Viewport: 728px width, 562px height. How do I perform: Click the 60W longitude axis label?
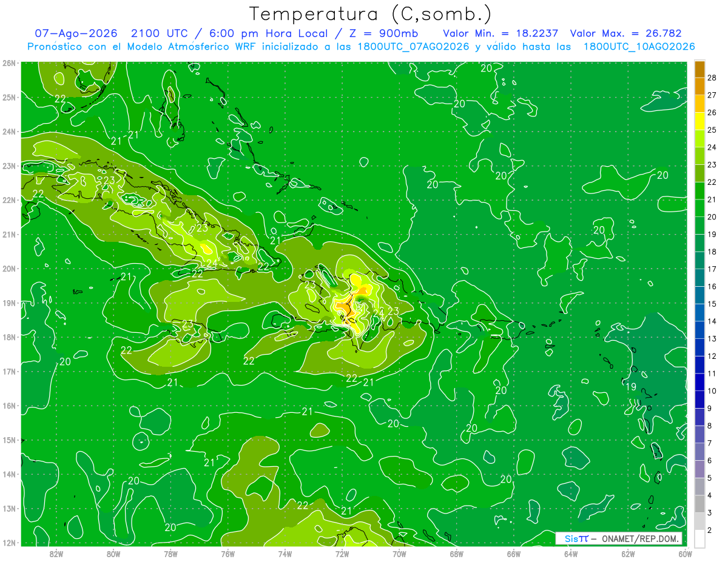[685, 554]
